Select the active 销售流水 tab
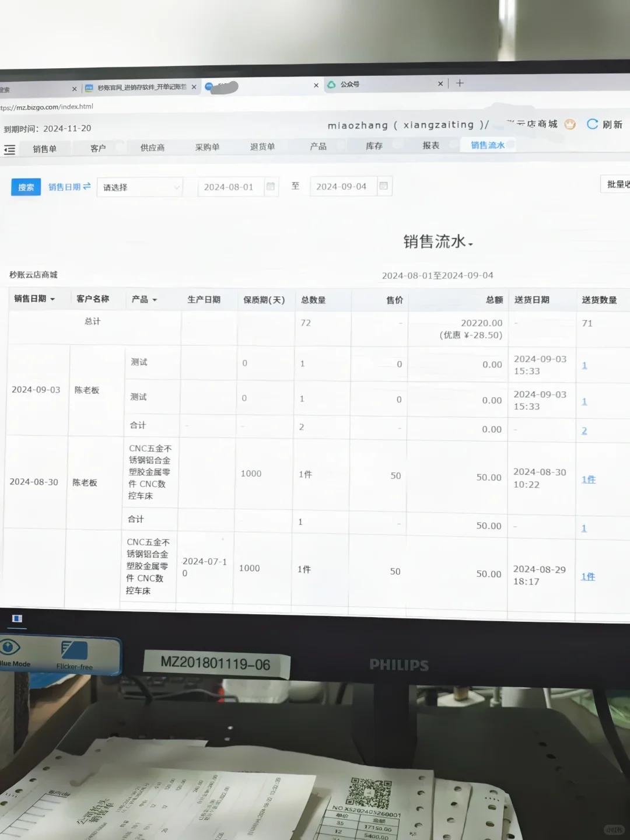The height and width of the screenshot is (840, 630). click(x=488, y=145)
